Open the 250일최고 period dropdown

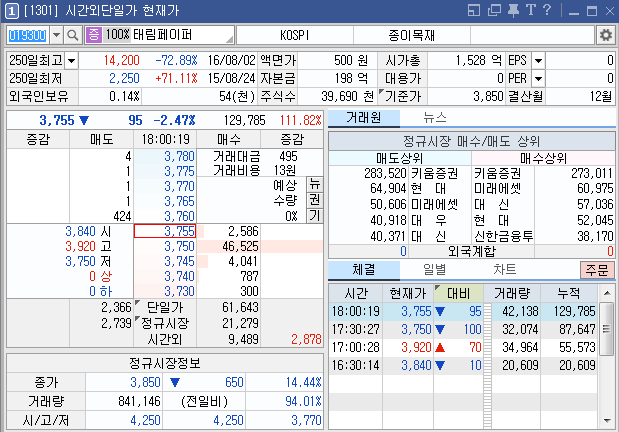(x=71, y=61)
